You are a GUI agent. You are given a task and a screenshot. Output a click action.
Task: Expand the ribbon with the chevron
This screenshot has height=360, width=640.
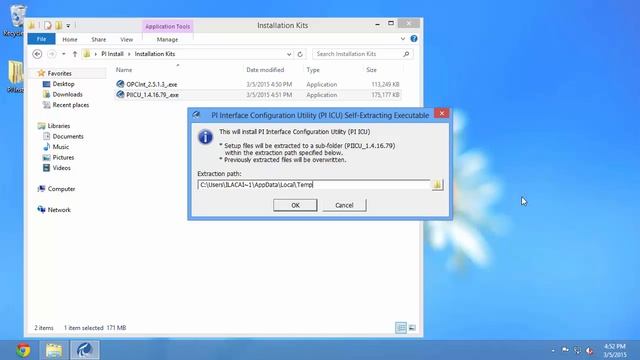pyautogui.click(x=402, y=39)
